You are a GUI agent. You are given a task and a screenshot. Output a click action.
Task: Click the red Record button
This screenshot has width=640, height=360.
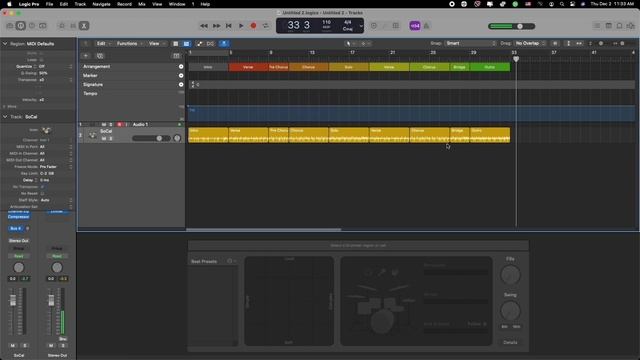(253, 26)
